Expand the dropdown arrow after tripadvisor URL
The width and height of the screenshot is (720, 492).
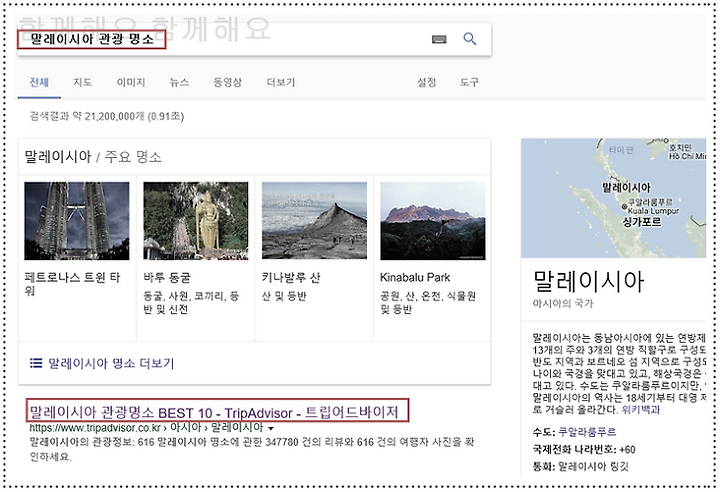271,428
